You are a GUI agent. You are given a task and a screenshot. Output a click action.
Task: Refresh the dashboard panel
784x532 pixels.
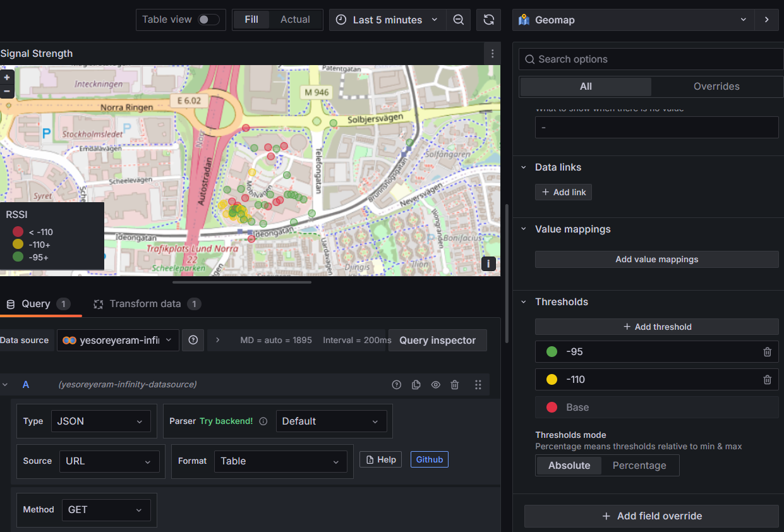click(x=488, y=20)
